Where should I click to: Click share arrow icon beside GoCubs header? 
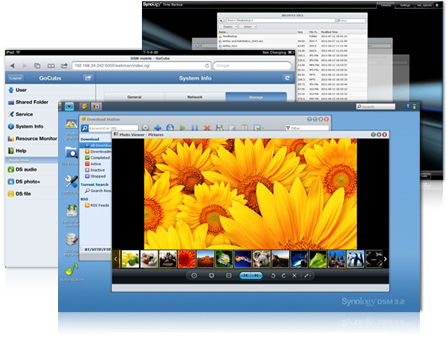click(88, 78)
